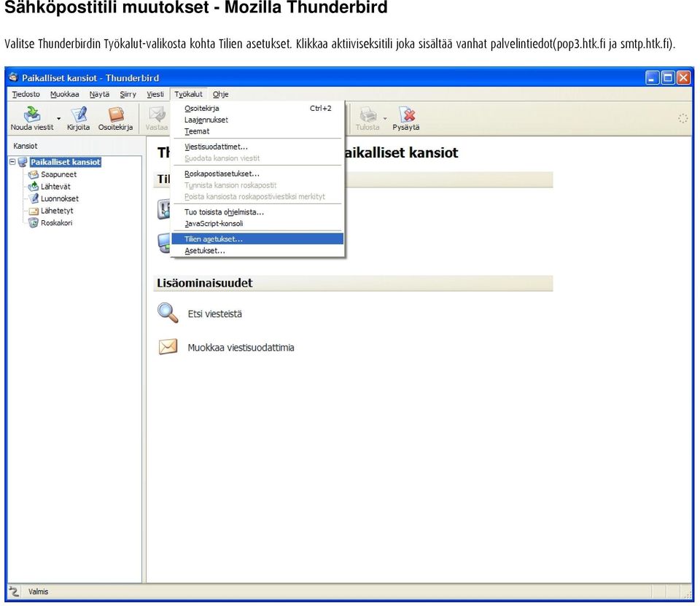Click the Lähetetyt sent folder icon

34,211
